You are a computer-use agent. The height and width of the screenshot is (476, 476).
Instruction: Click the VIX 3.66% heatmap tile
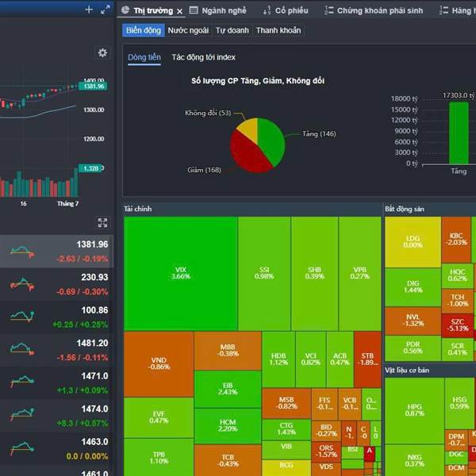tap(181, 273)
